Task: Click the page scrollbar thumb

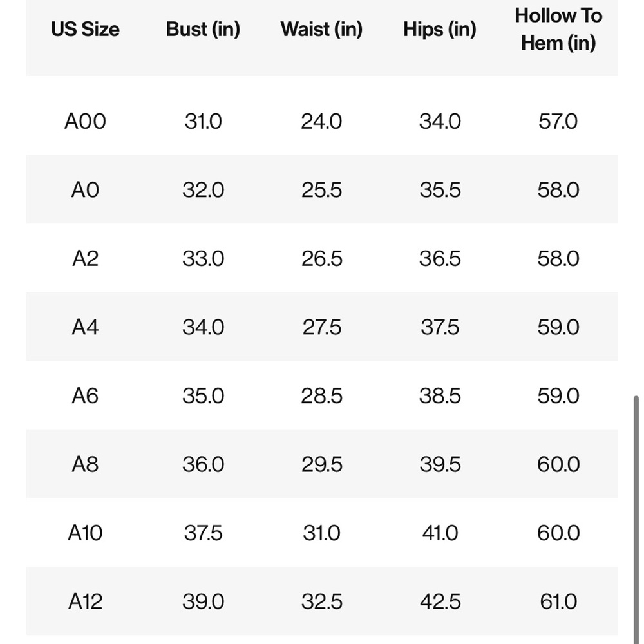Action: click(636, 520)
